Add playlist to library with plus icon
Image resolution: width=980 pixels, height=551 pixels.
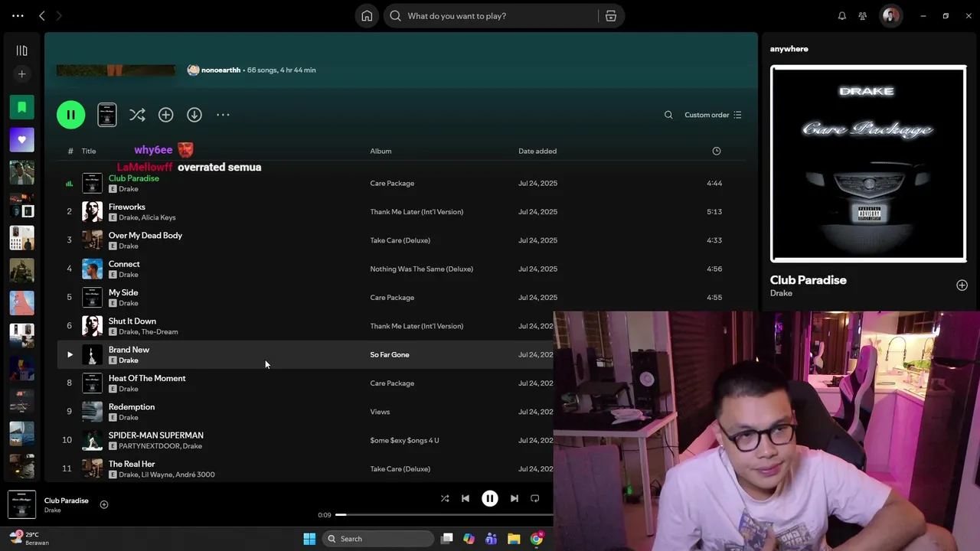(165, 115)
